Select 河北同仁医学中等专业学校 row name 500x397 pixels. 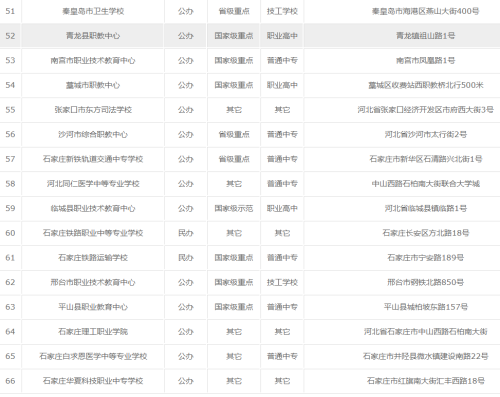click(x=93, y=184)
